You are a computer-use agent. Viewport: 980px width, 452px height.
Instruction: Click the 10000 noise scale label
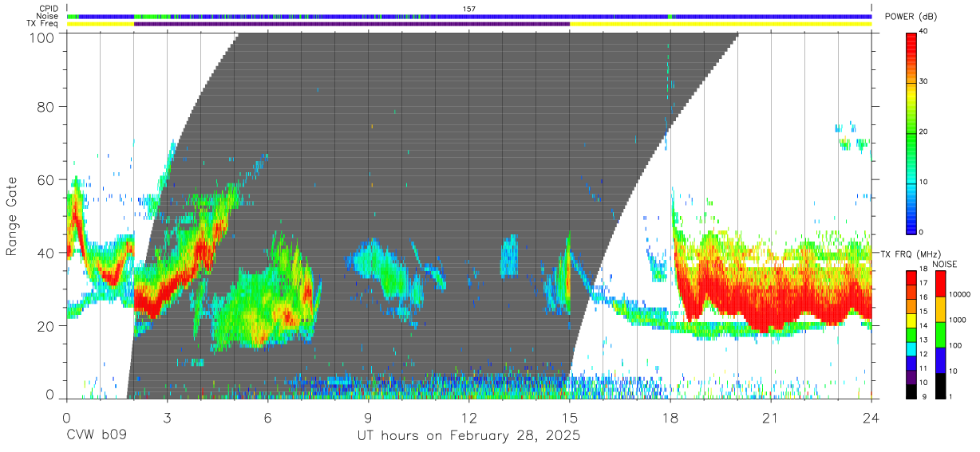(960, 295)
